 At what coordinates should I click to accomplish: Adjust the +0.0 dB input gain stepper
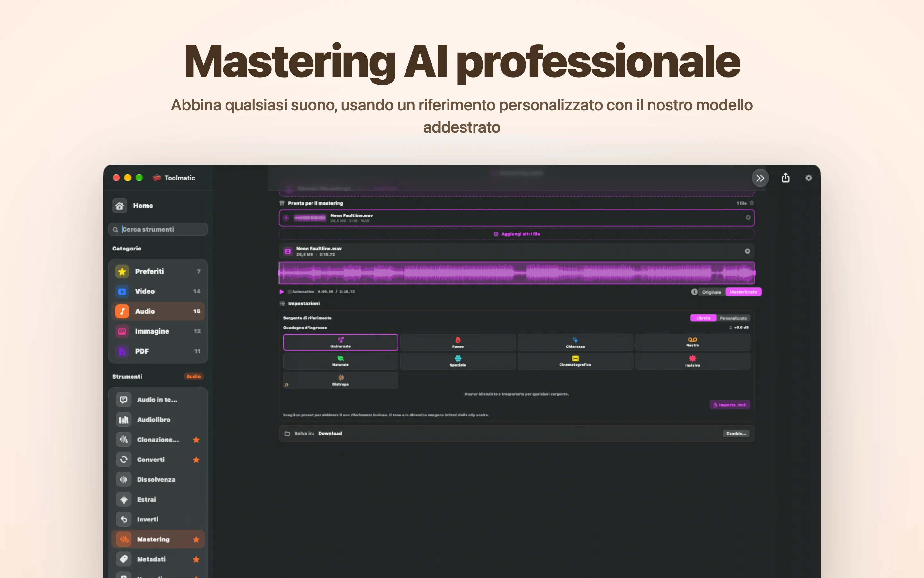pos(731,328)
